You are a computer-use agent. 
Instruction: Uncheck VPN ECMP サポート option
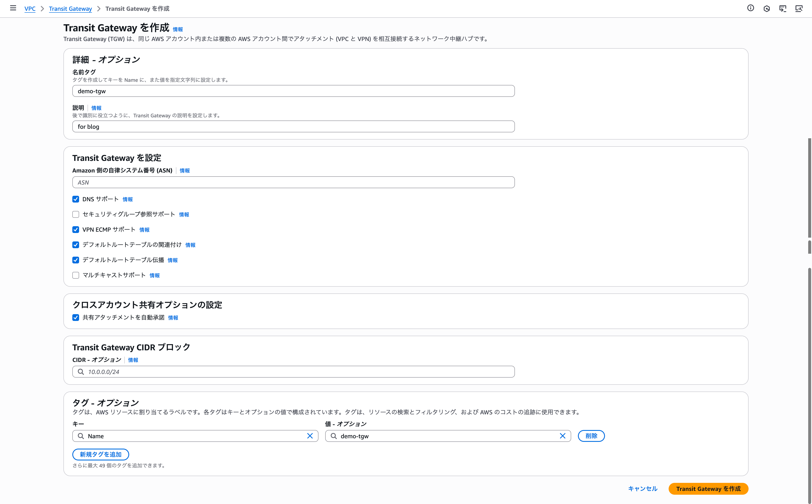pos(76,230)
